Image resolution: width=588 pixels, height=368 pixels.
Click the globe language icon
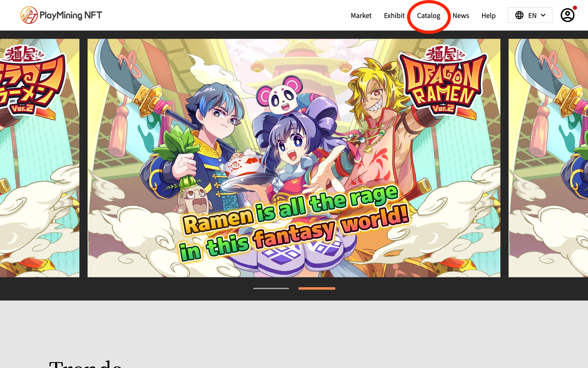(x=519, y=15)
